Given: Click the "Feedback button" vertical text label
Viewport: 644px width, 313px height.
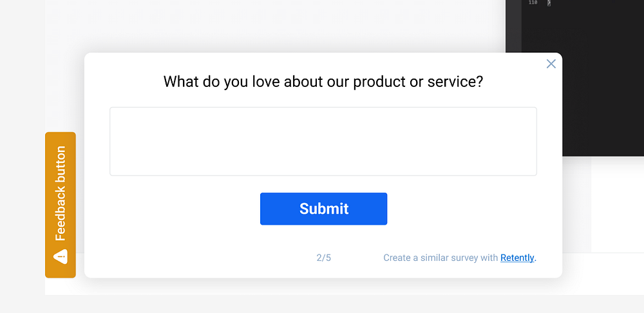Looking at the screenshot, I should (x=61, y=193).
